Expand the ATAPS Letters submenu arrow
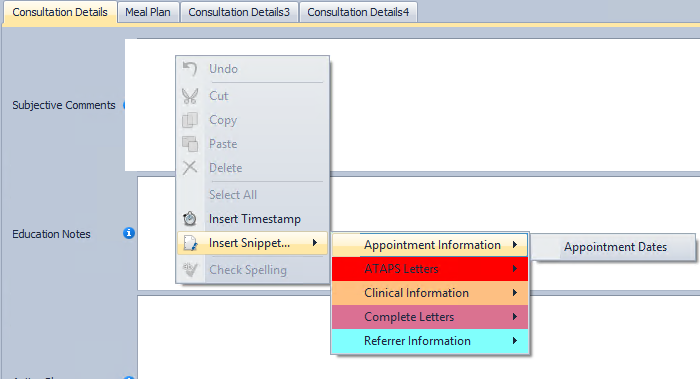Image resolution: width=700 pixels, height=379 pixels. [x=515, y=269]
